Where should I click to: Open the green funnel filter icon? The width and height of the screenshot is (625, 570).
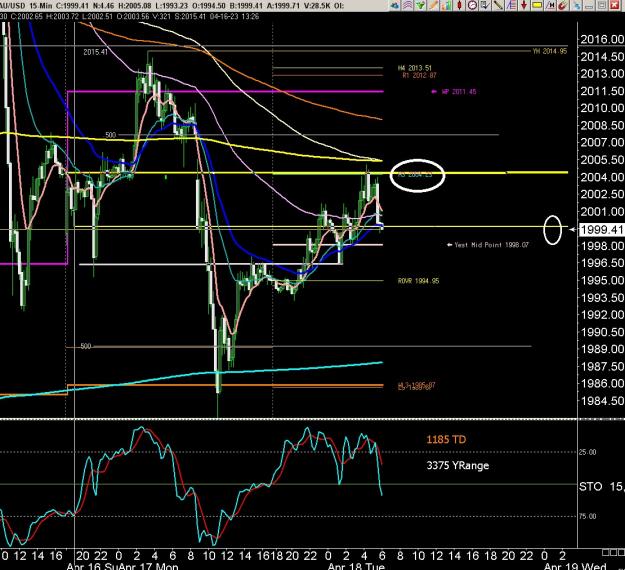(421, 6)
